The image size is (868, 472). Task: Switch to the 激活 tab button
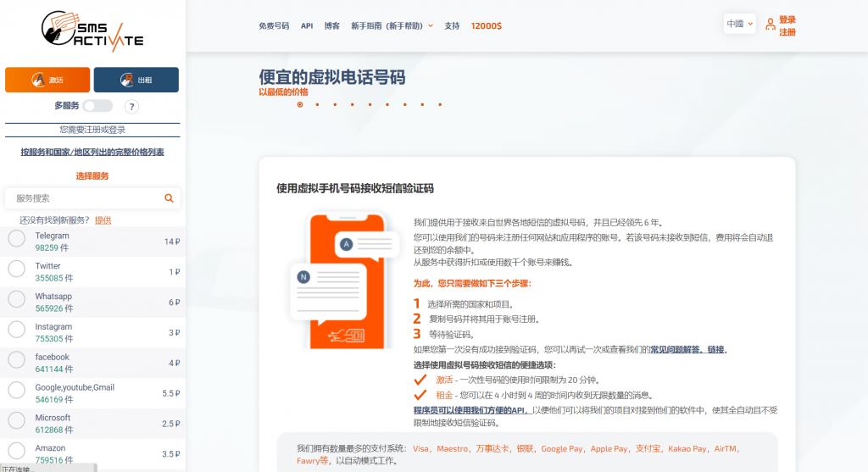click(x=47, y=80)
